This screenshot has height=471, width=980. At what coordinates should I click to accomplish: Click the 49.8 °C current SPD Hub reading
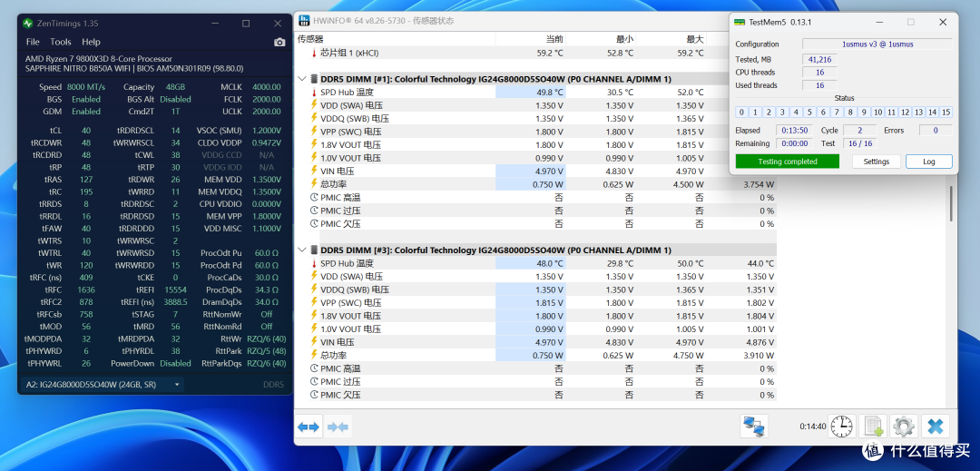point(530,93)
